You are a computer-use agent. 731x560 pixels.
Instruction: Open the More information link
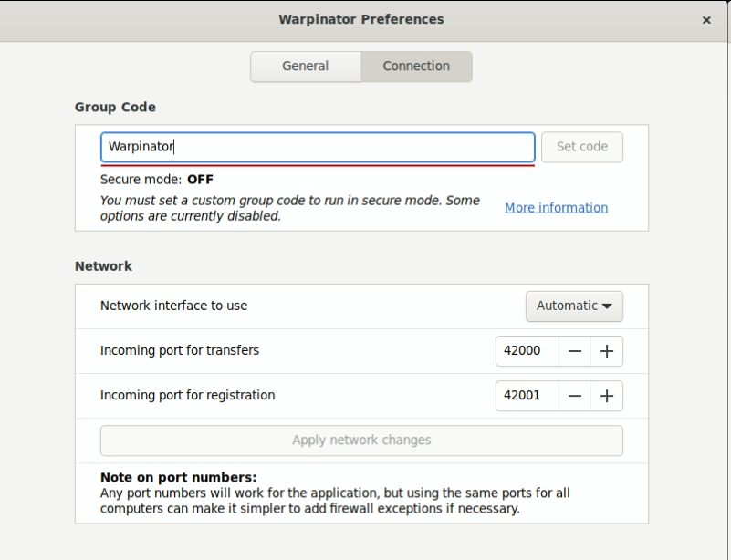pos(556,208)
